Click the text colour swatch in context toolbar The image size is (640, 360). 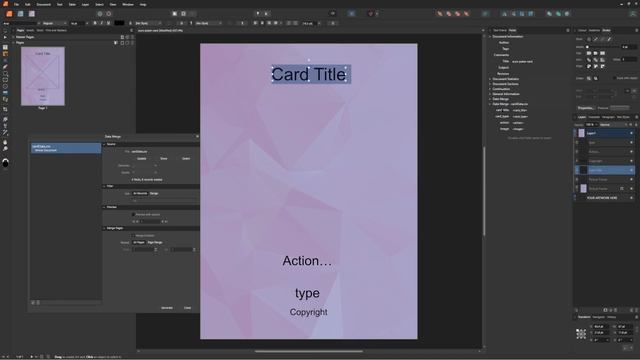119,23
